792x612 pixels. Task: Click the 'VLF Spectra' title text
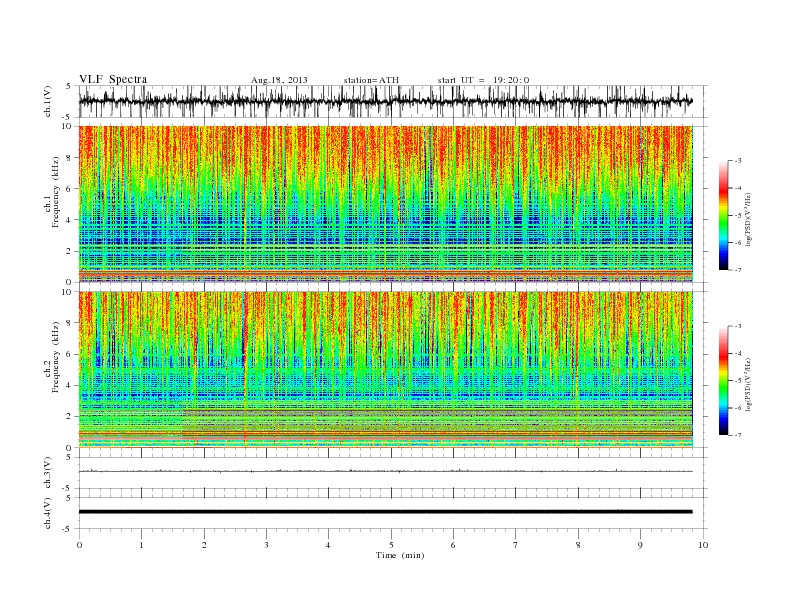click(113, 79)
